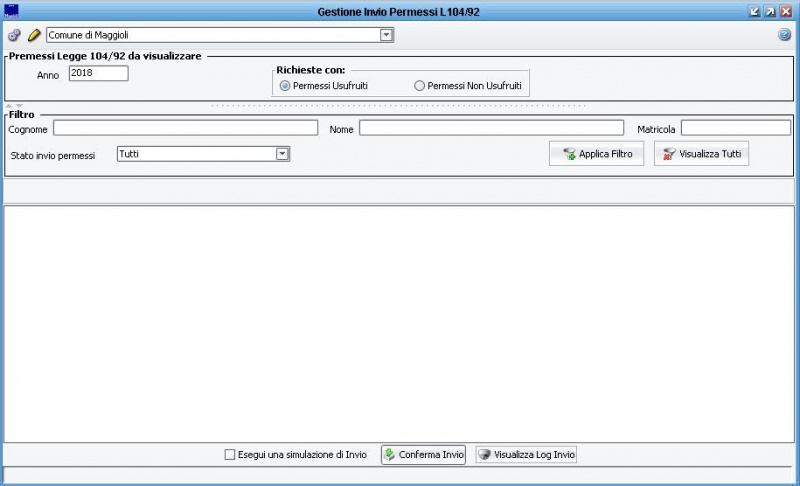
Task: Open Visualizza Log Invio
Action: pyautogui.click(x=526, y=454)
